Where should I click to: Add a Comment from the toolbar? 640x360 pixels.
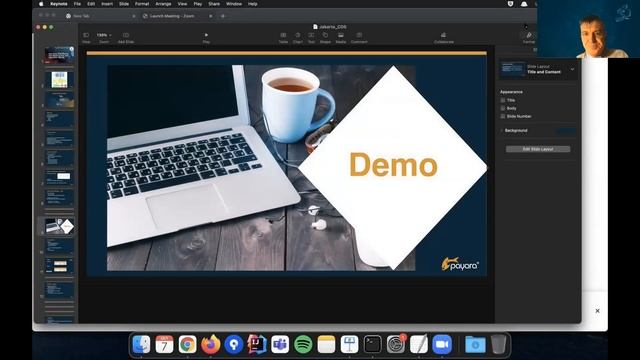(359, 38)
